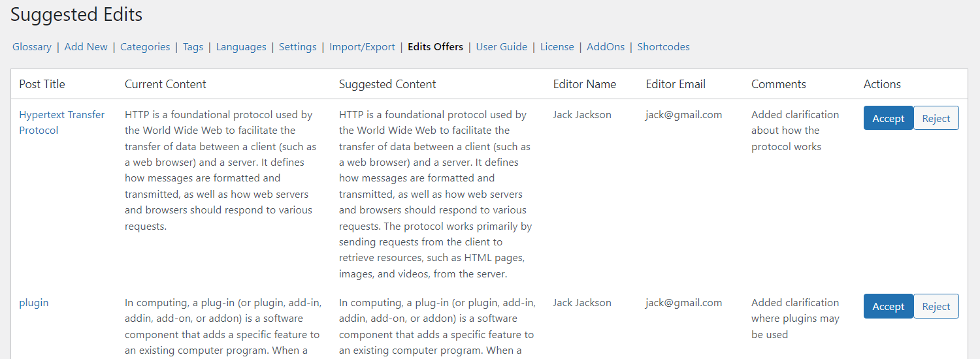
Task: Click Jack Jackson in the HTTP row
Action: (582, 115)
